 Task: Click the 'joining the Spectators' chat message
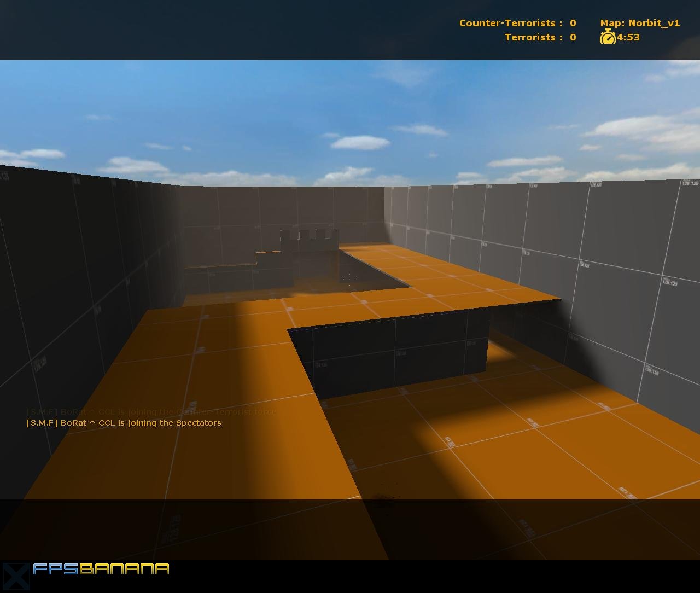click(124, 423)
